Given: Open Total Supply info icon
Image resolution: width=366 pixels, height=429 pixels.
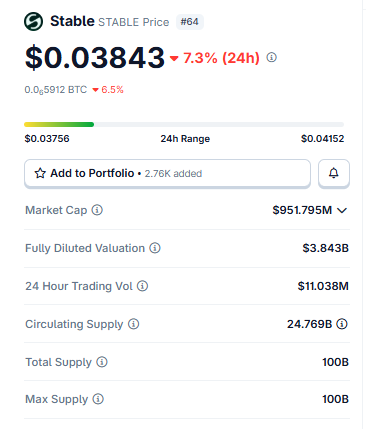Looking at the screenshot, I should [x=102, y=362].
